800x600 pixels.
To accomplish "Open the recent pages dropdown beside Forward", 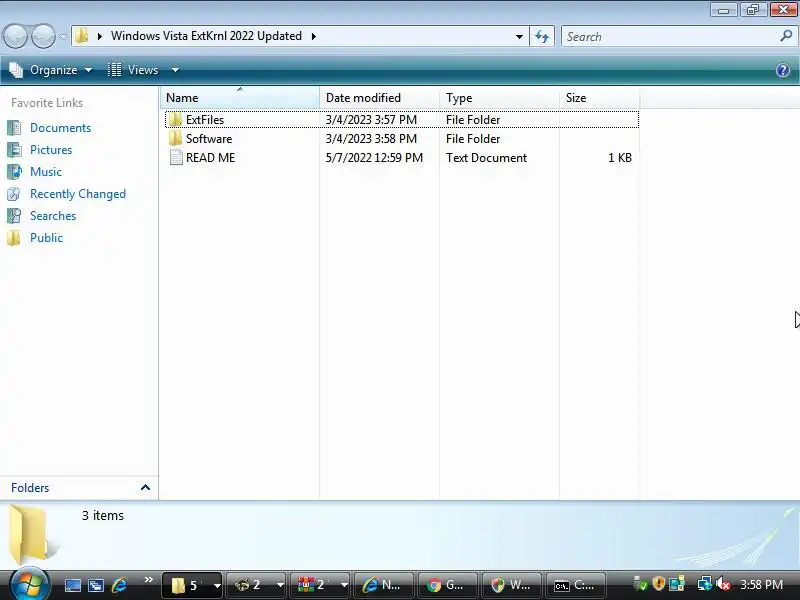I will pyautogui.click(x=63, y=36).
